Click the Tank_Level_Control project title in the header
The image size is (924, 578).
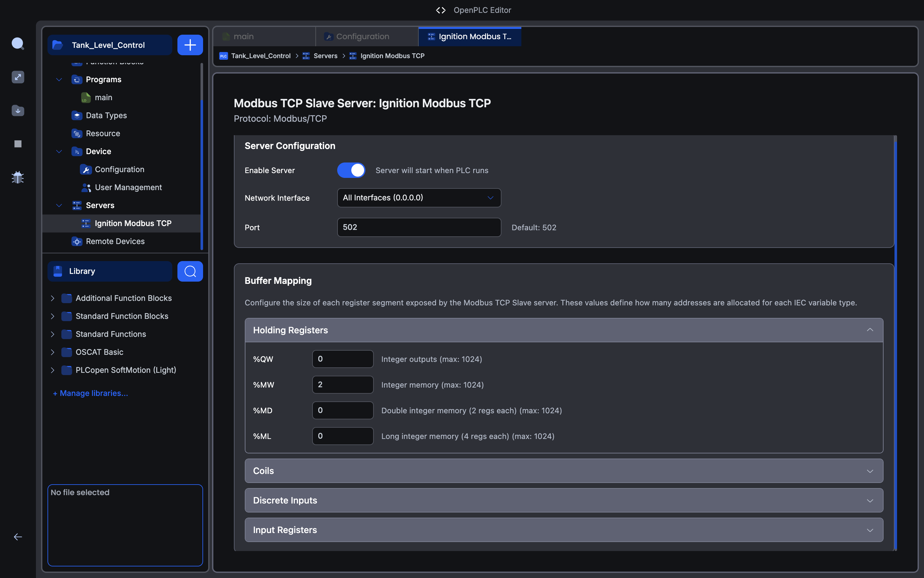(108, 45)
